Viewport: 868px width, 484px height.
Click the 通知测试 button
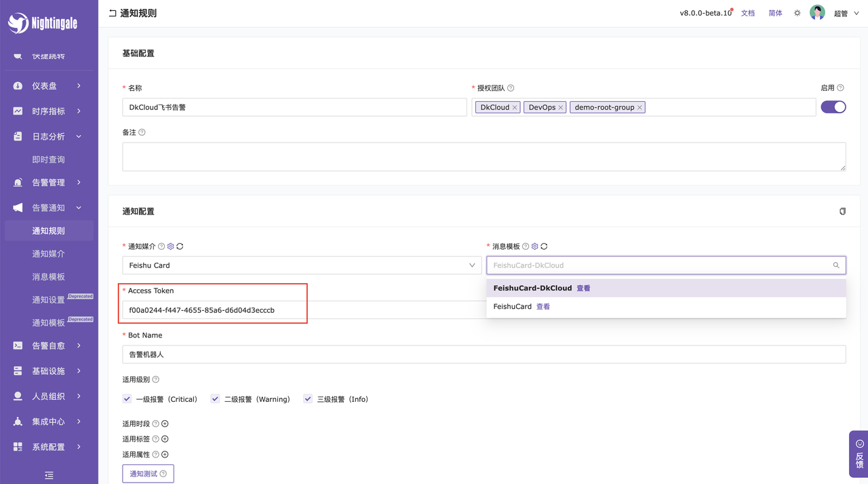[148, 474]
